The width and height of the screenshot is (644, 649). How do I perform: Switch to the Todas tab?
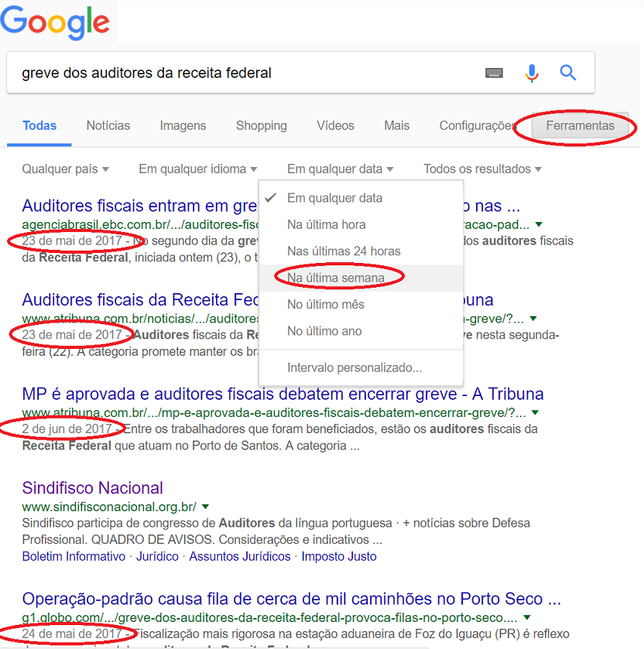pos(39,125)
